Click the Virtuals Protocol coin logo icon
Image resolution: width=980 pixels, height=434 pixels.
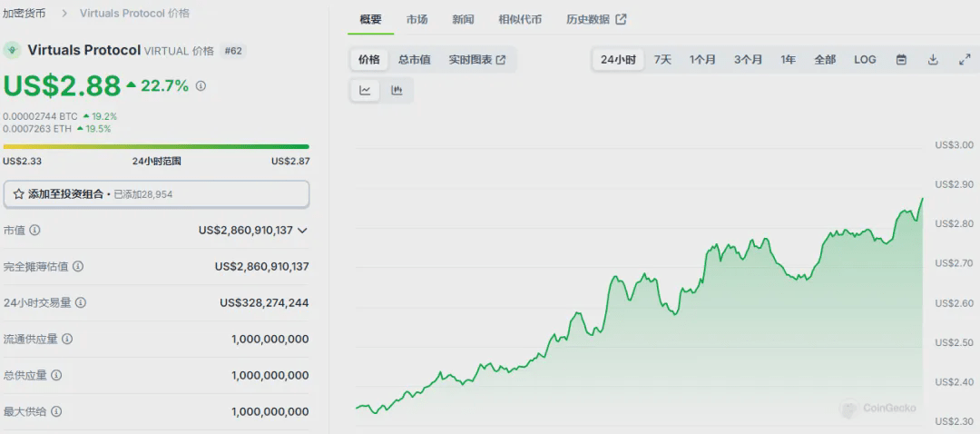(12, 51)
